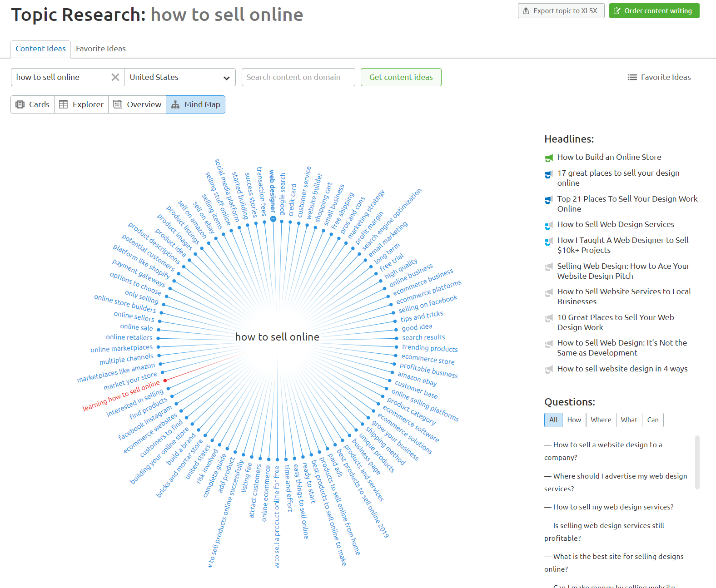
Task: Switch to Explorer view
Action: pos(81,104)
